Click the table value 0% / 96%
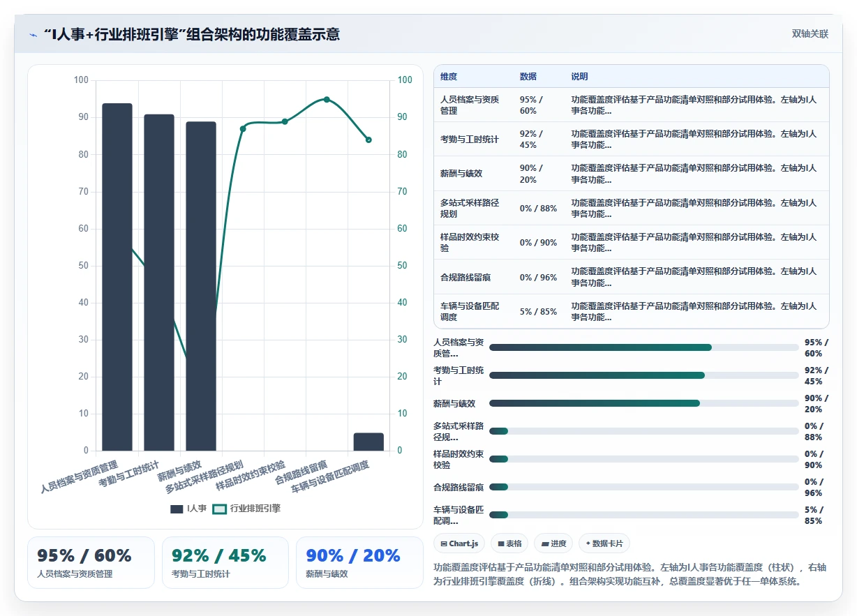 538,277
